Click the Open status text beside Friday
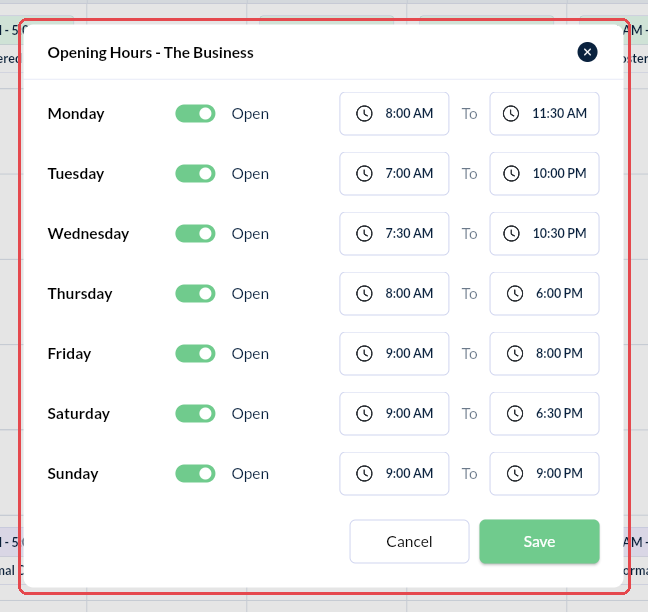648x612 pixels. point(250,354)
